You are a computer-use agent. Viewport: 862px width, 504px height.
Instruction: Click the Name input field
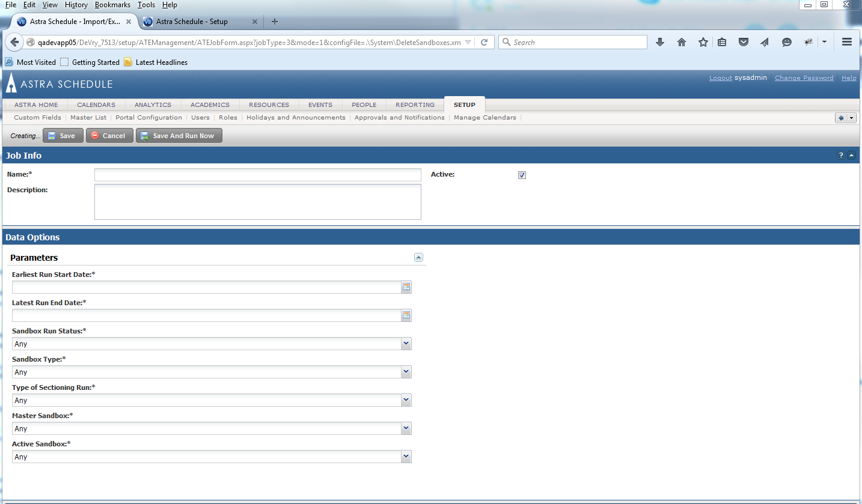(x=258, y=175)
